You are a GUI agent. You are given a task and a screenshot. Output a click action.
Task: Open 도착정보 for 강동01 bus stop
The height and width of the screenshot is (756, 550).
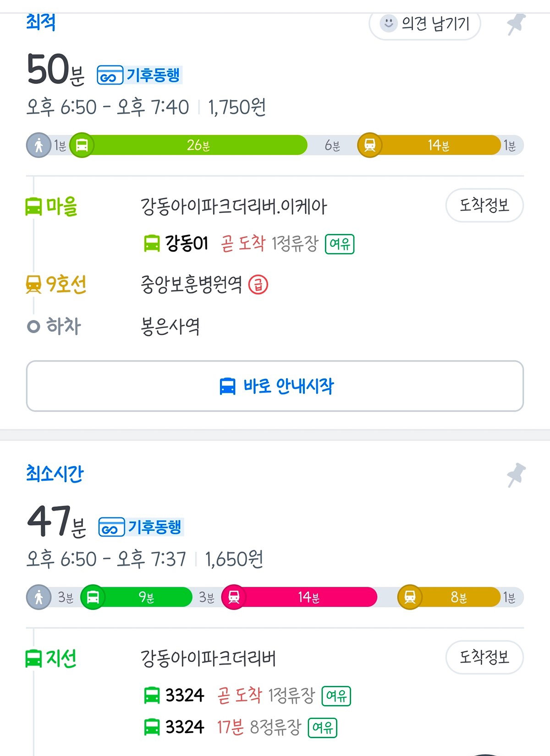click(484, 205)
